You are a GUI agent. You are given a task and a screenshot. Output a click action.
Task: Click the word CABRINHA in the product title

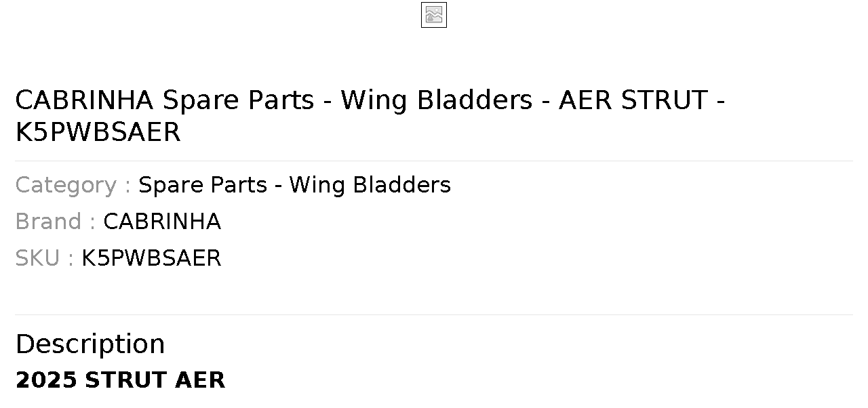tap(85, 100)
